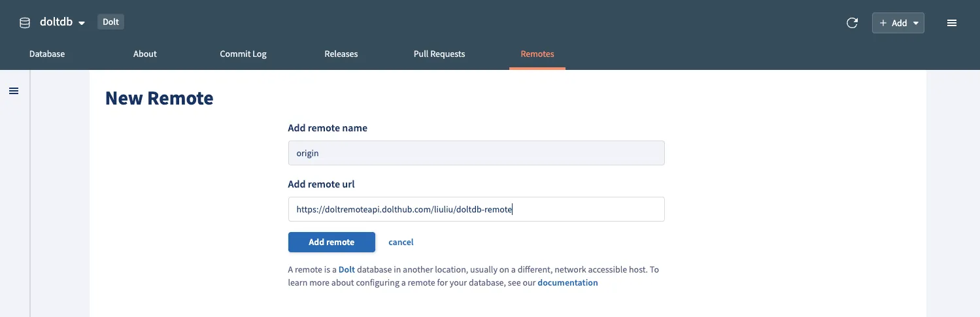Refresh the page with the reload icon
This screenshot has width=980, height=317.
pos(852,23)
